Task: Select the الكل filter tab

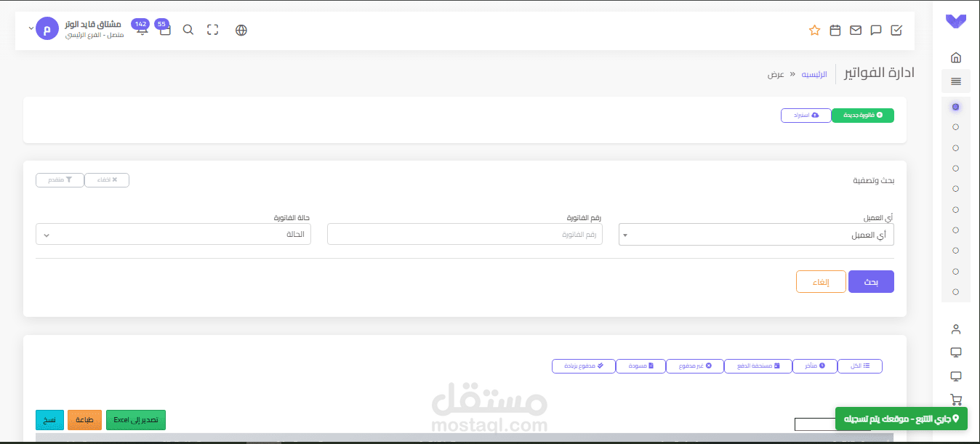Action: [x=860, y=366]
